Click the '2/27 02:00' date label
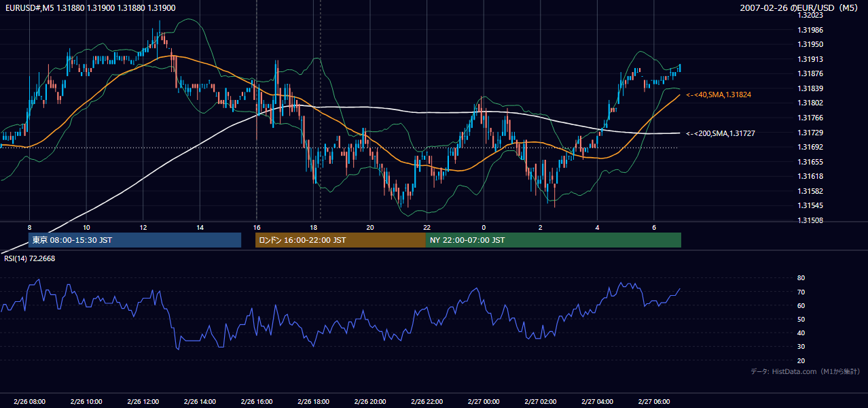Image resolution: width=868 pixels, height=408 pixels. point(540,402)
